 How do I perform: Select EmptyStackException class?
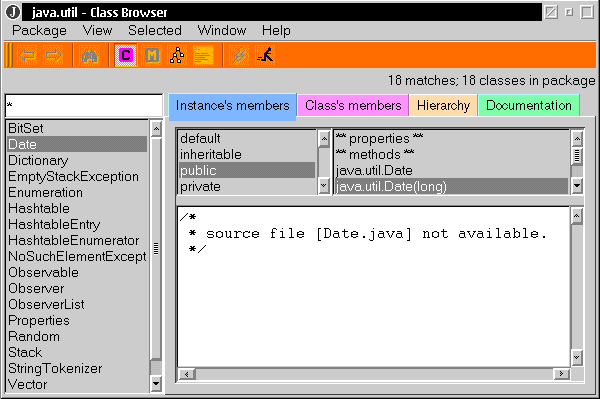click(77, 176)
